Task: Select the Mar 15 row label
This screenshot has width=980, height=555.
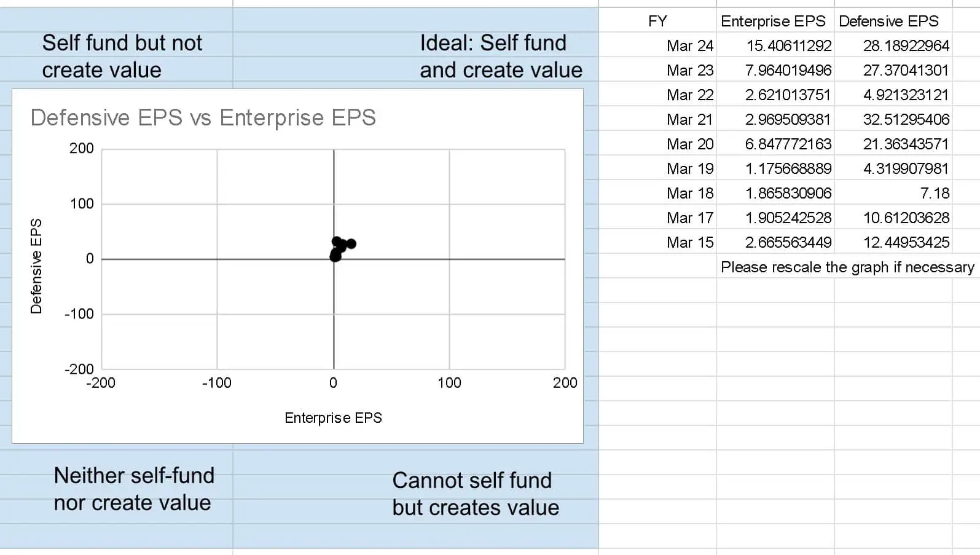Action: [x=690, y=242]
